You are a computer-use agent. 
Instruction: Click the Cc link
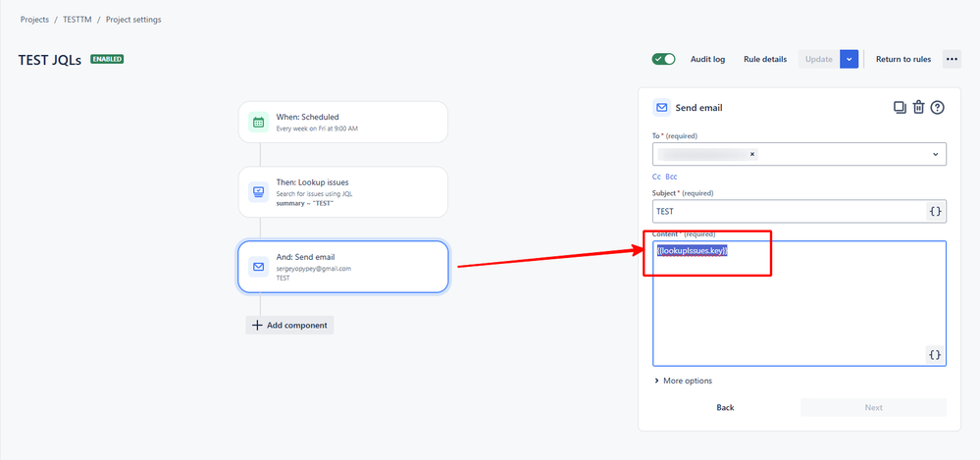pyautogui.click(x=656, y=177)
